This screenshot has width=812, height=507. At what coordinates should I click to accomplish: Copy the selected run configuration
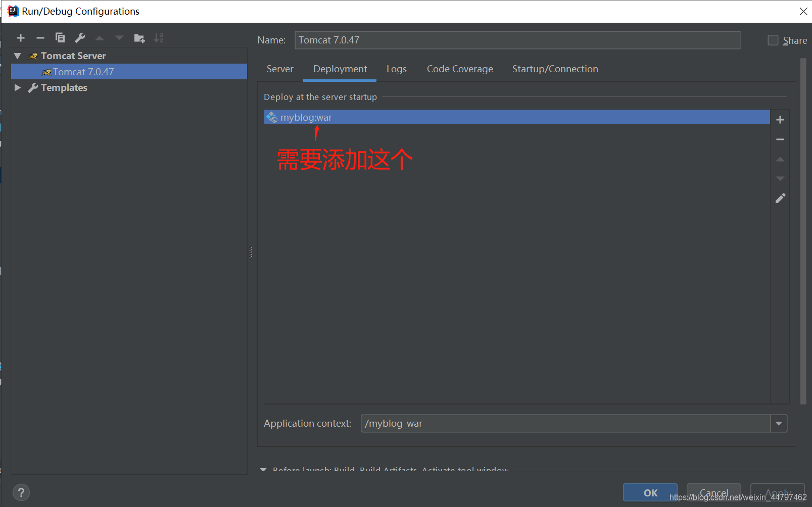[60, 38]
